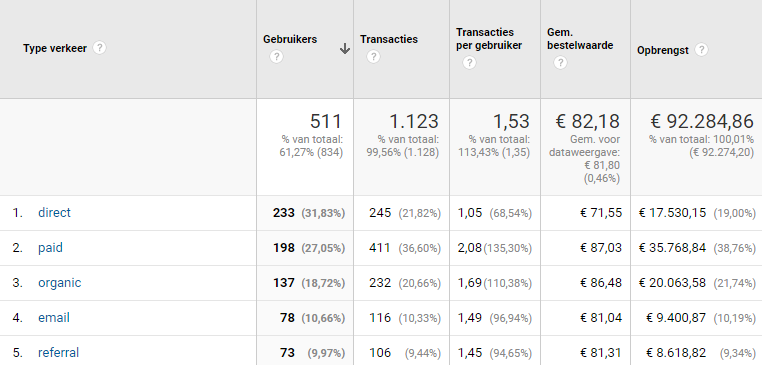Open the paid traffic type link

tap(51, 247)
